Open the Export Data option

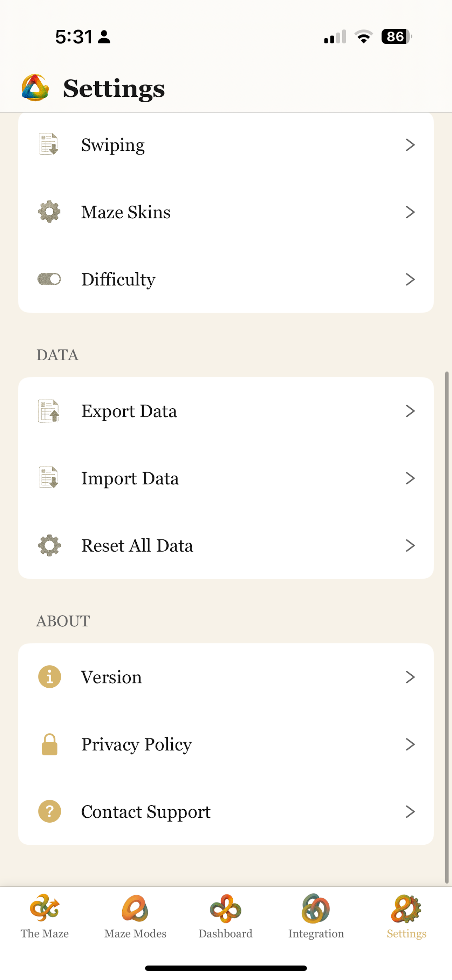[x=226, y=411]
